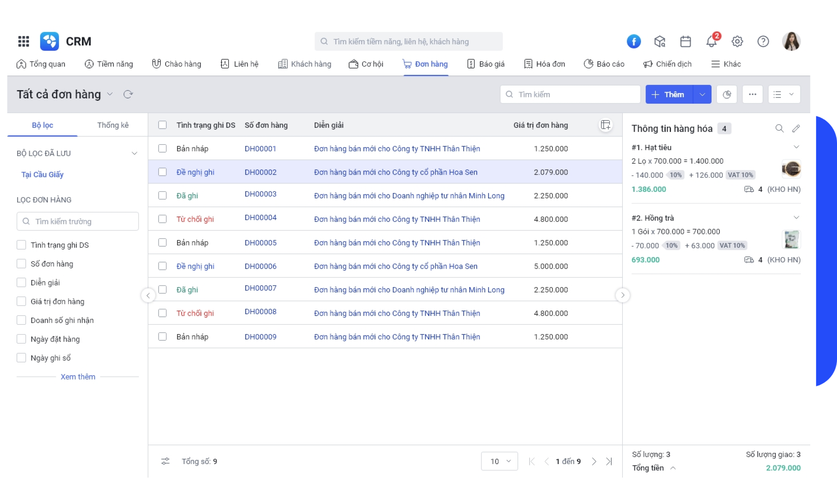The height and width of the screenshot is (504, 837).
Task: Enable the Giá trị đơn hàng filter
Action: 21,301
